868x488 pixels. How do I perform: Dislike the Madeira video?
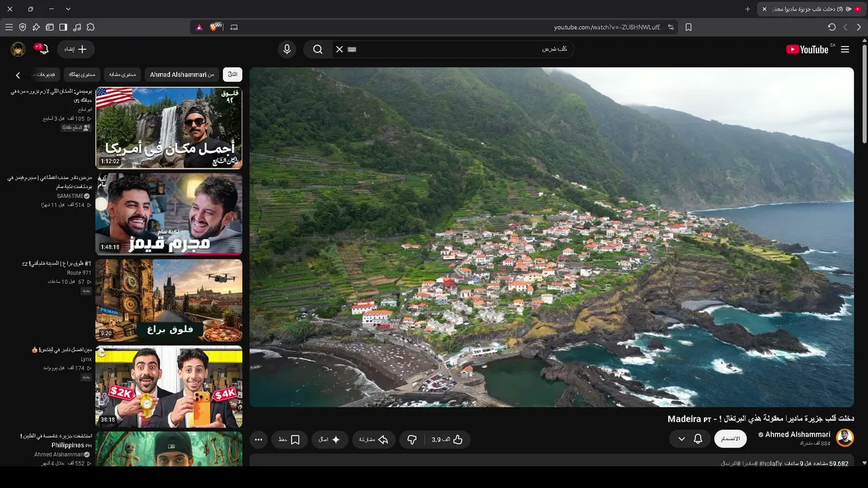click(x=412, y=440)
